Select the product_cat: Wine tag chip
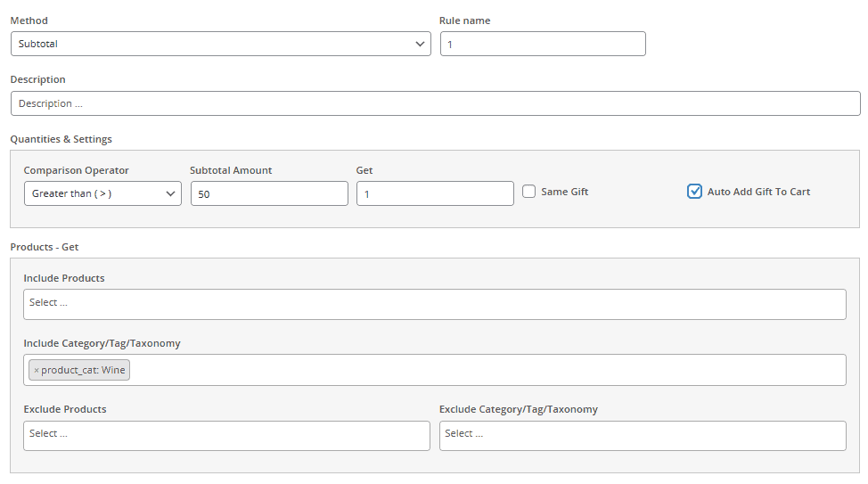This screenshot has width=868, height=484. pos(84,370)
